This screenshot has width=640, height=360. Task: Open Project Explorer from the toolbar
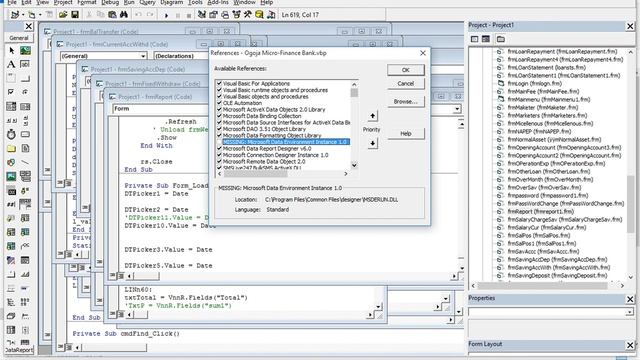click(x=202, y=15)
